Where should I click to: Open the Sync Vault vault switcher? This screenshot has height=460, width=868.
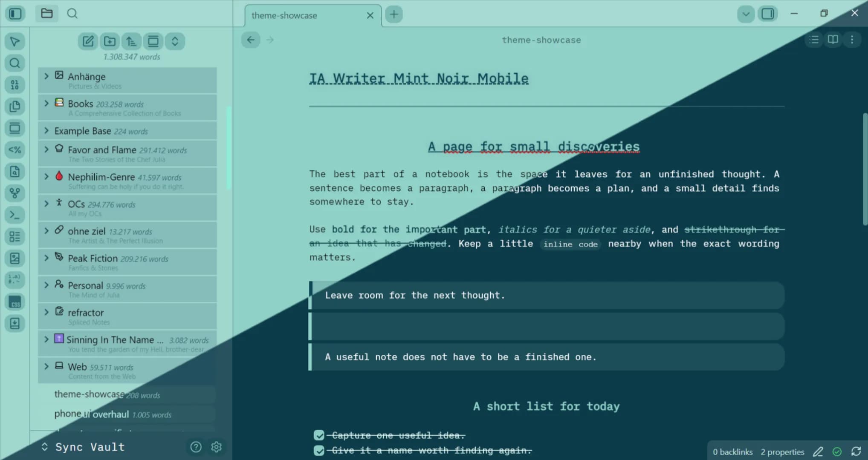pyautogui.click(x=83, y=447)
